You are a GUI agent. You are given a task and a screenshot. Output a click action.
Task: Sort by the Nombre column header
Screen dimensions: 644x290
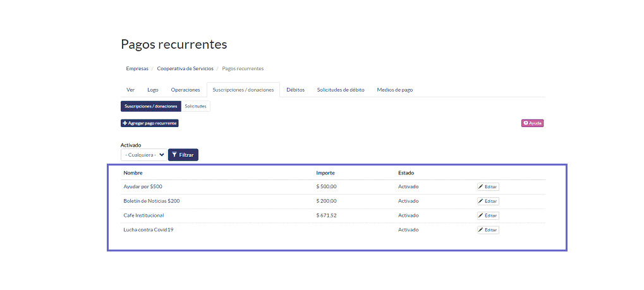(x=133, y=173)
